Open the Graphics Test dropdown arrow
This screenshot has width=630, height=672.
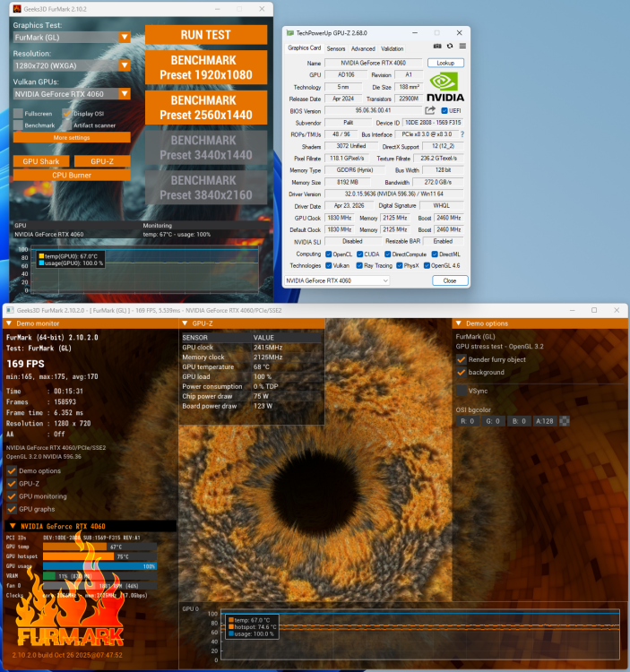125,38
